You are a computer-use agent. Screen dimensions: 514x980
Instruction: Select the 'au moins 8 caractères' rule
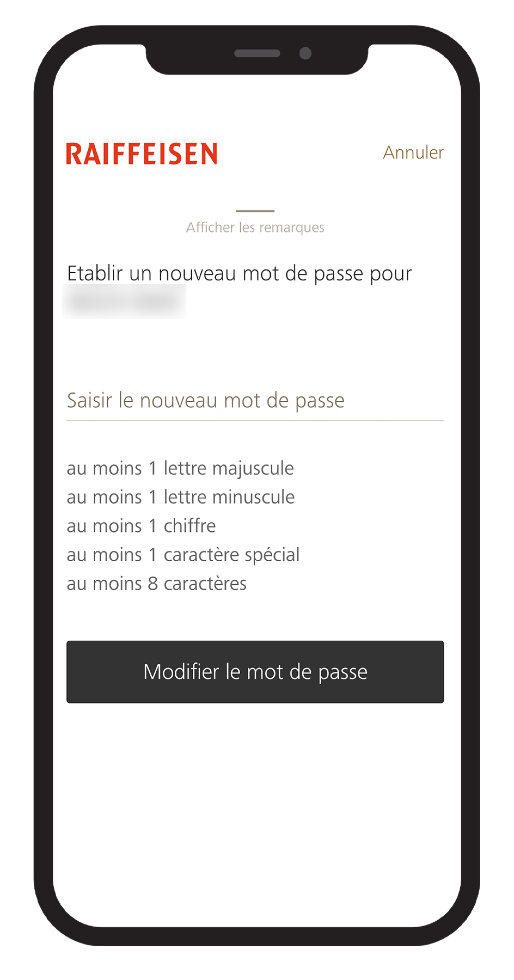pos(156,584)
